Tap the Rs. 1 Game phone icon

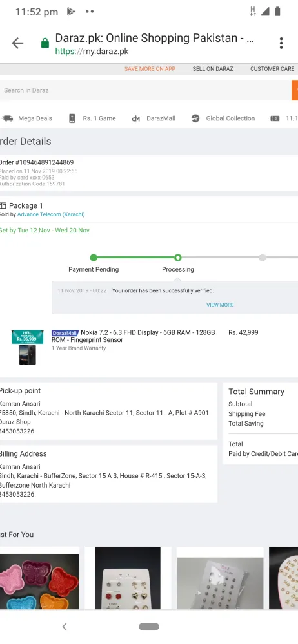pos(72,118)
